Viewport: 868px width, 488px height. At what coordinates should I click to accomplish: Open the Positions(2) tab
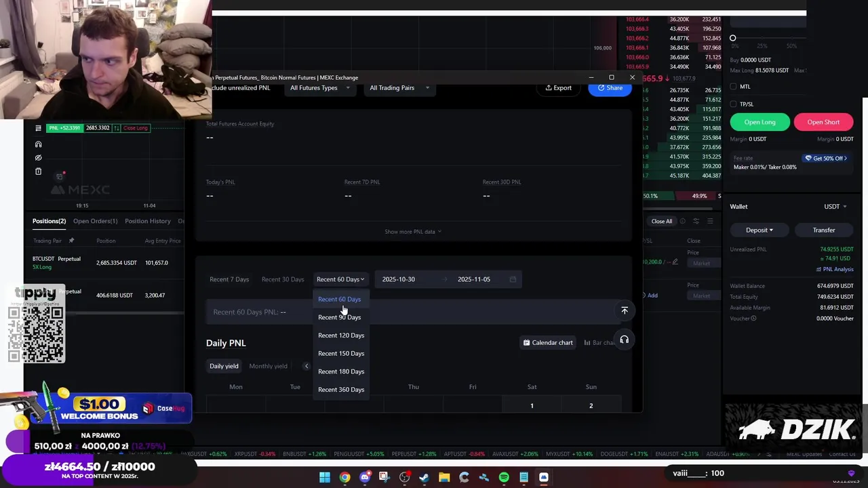pyautogui.click(x=49, y=221)
